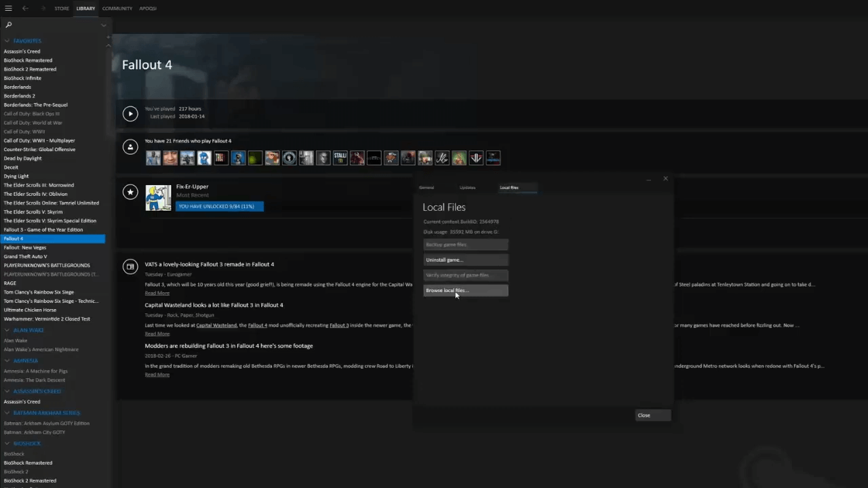Open the hamburger menu icon

pos(8,8)
